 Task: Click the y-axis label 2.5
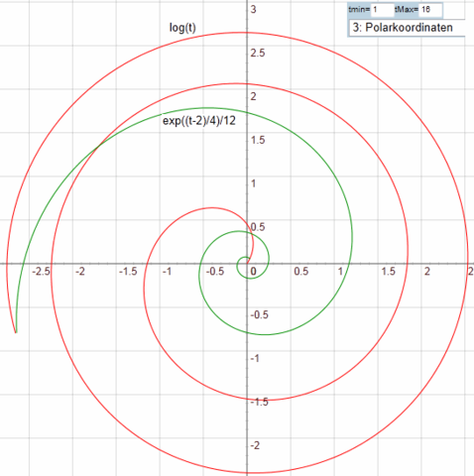tap(258, 53)
